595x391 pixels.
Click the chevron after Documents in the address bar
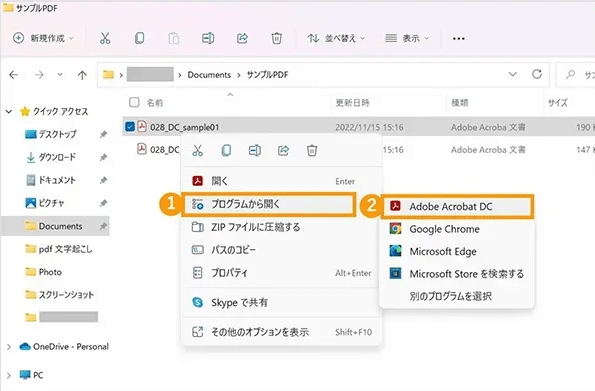[239, 75]
